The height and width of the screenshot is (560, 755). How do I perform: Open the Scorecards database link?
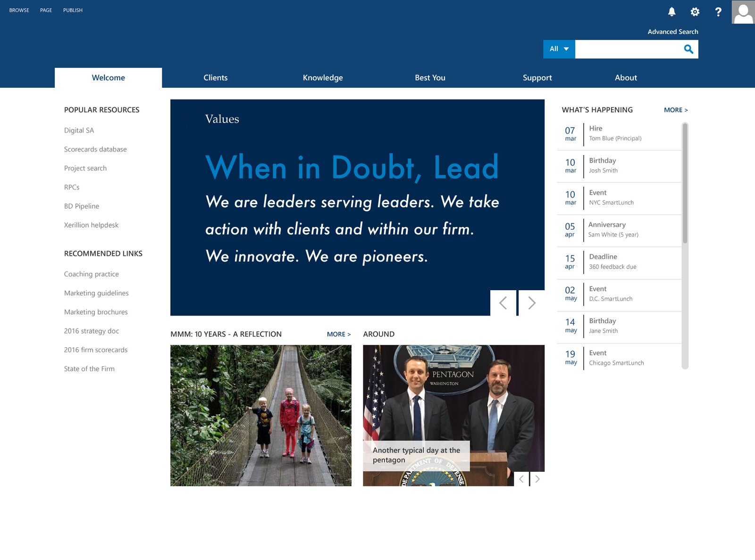95,150
